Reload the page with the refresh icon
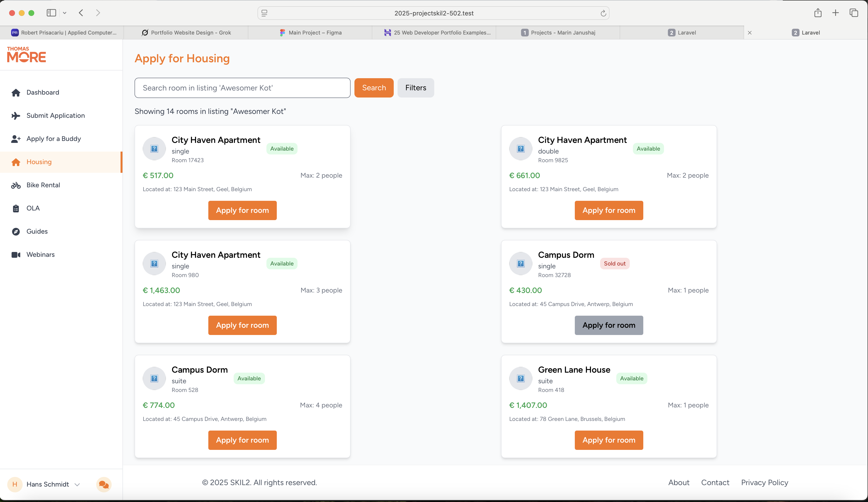 [603, 13]
